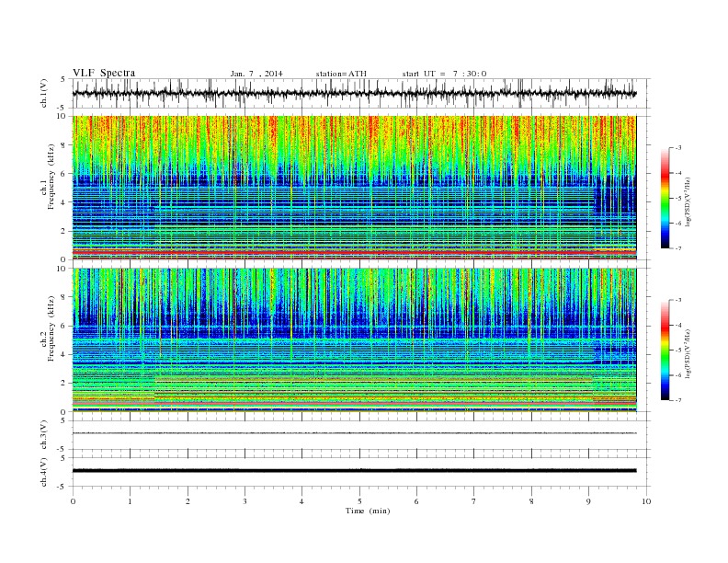Screen dimensions: 728x563
Task: Click the "ch.4(V)" axis label
Action: (44, 472)
